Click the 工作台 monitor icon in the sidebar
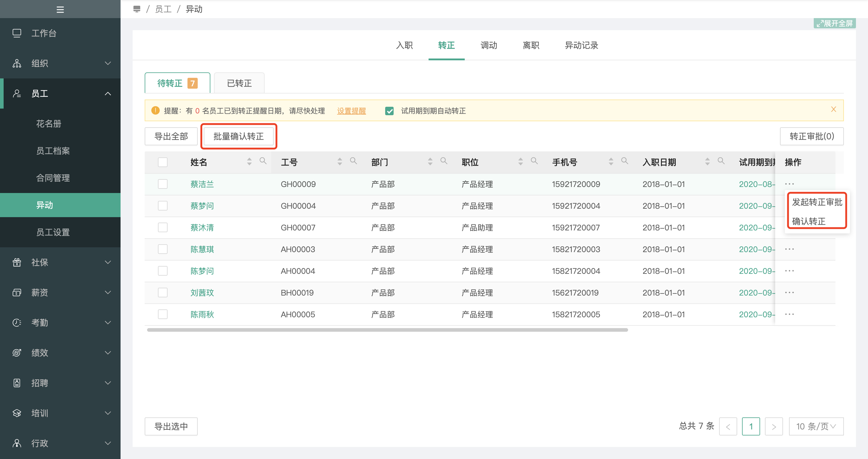 (17, 33)
